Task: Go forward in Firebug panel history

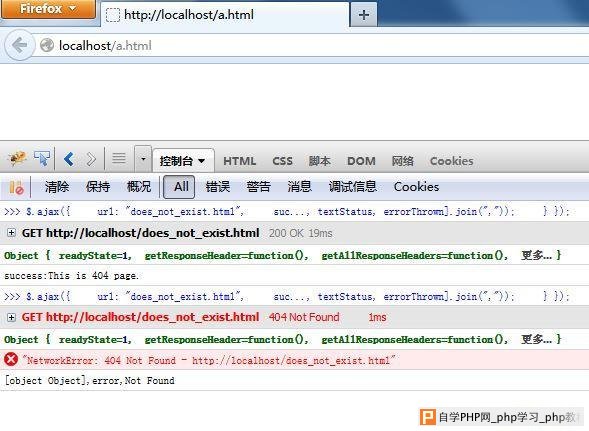Action: 91,159
